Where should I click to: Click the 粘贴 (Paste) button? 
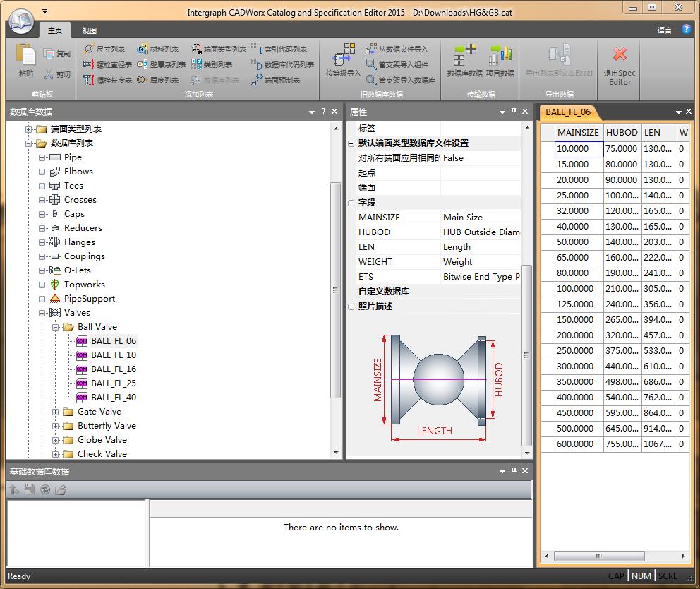[25, 61]
